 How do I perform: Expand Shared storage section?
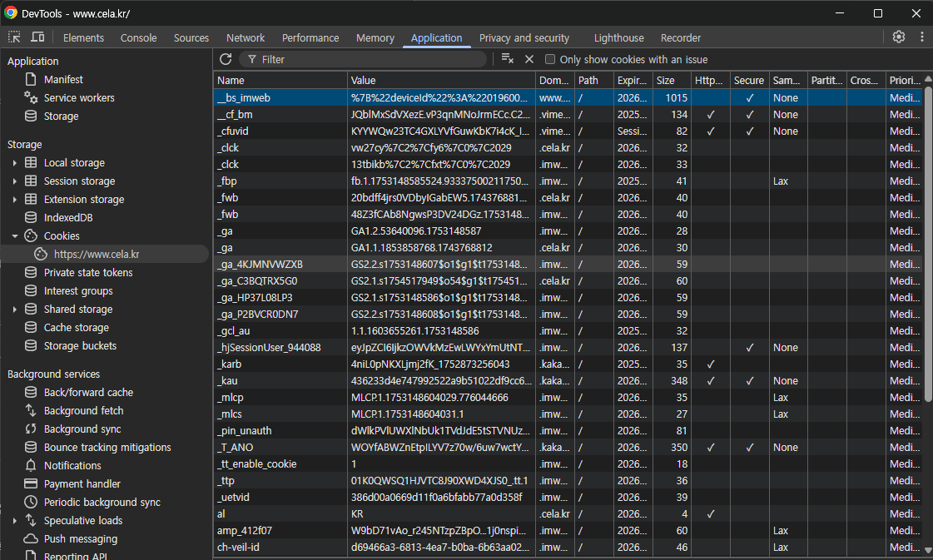14,310
